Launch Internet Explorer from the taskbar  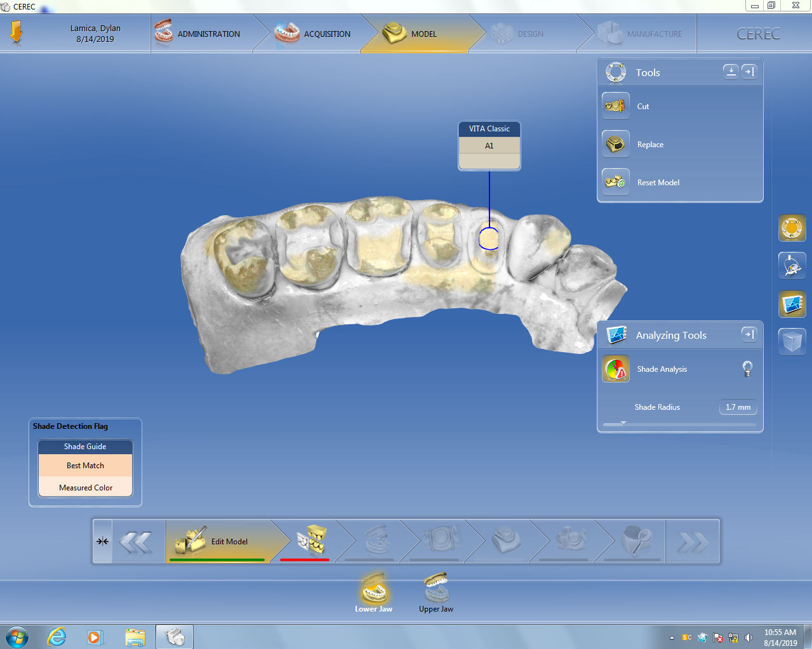click(x=57, y=636)
